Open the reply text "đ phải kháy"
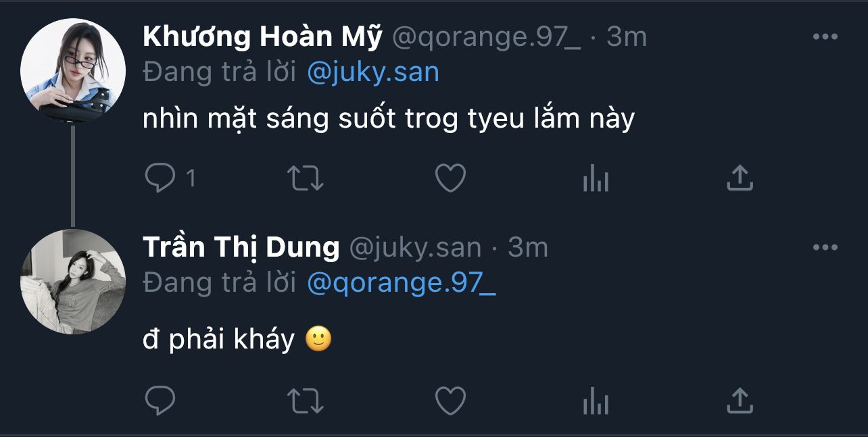The height and width of the screenshot is (437, 868). click(219, 339)
